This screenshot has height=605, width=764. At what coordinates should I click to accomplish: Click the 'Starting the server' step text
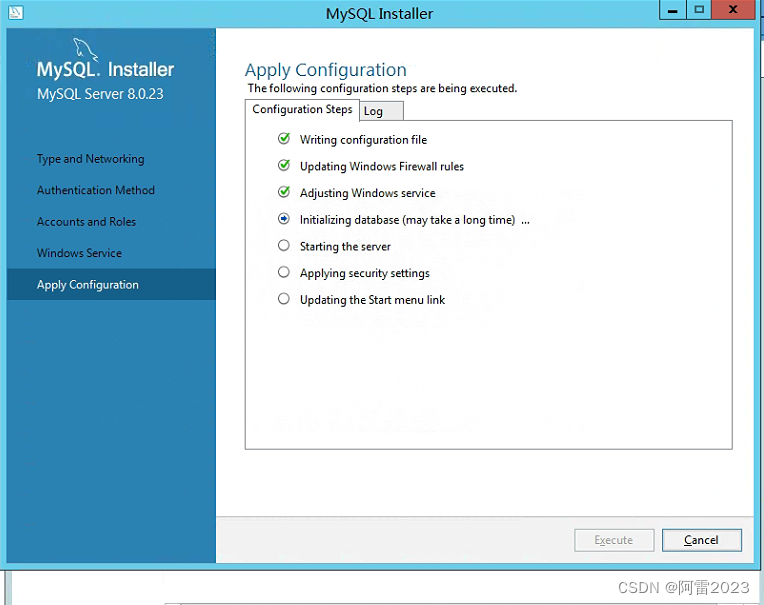(x=345, y=246)
